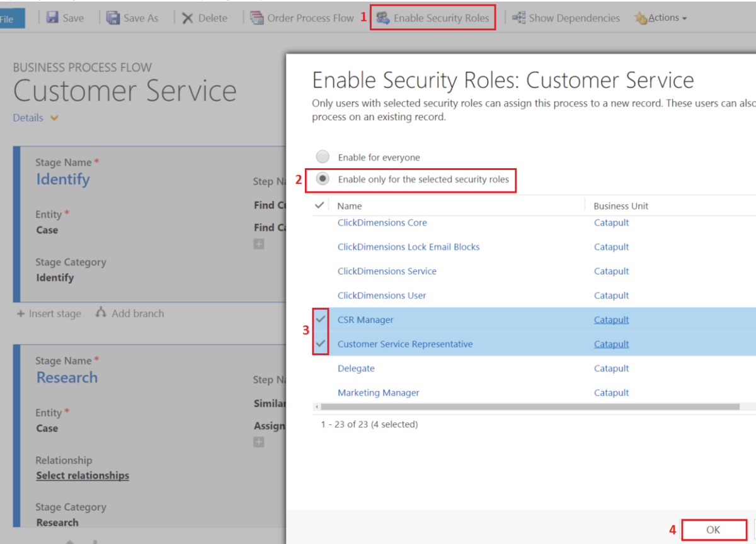Click the Identify stage name field
This screenshot has width=756, height=544.
pos(63,179)
